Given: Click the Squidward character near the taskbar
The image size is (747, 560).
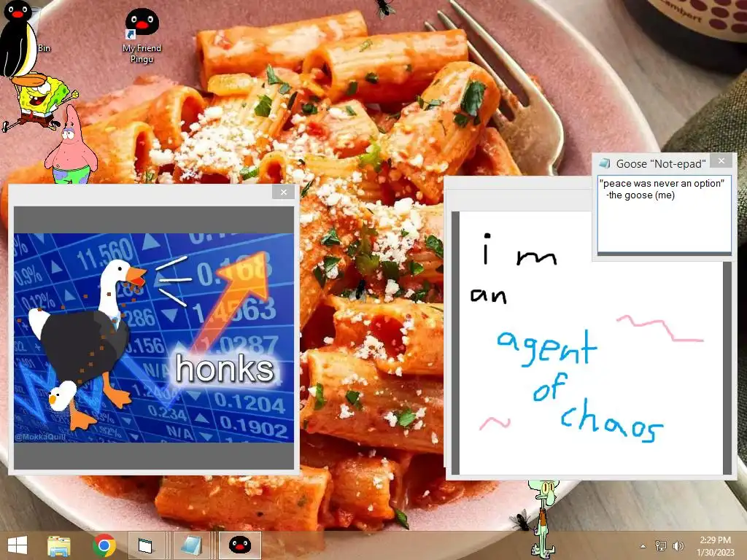Looking at the screenshot, I should 543,518.
